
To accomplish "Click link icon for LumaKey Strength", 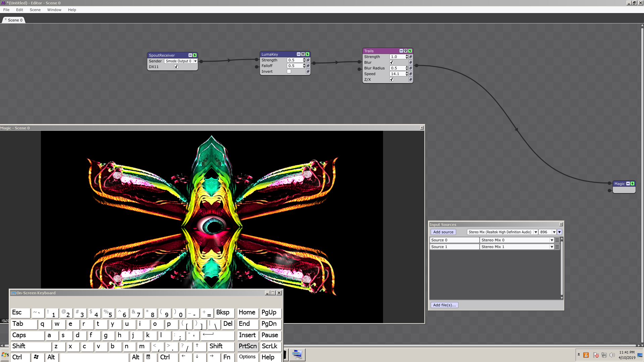I will coord(308,60).
